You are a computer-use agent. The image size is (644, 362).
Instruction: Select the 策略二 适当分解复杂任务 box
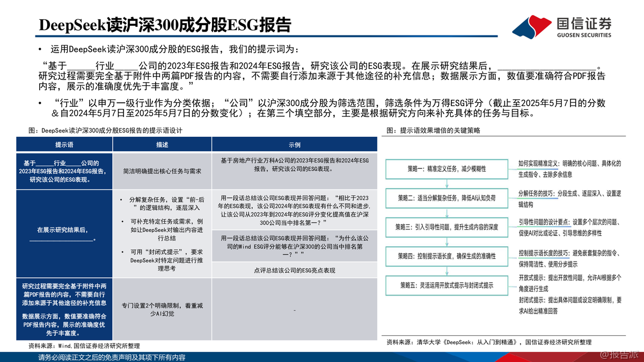(447, 198)
